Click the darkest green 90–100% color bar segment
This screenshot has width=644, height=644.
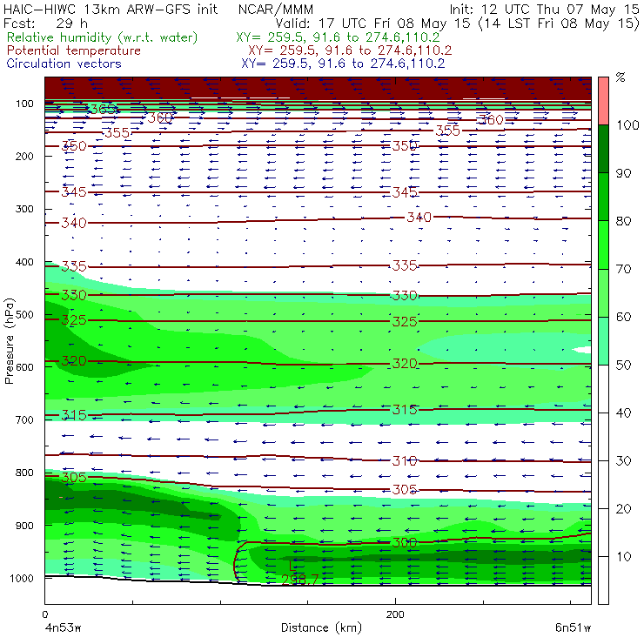point(603,149)
